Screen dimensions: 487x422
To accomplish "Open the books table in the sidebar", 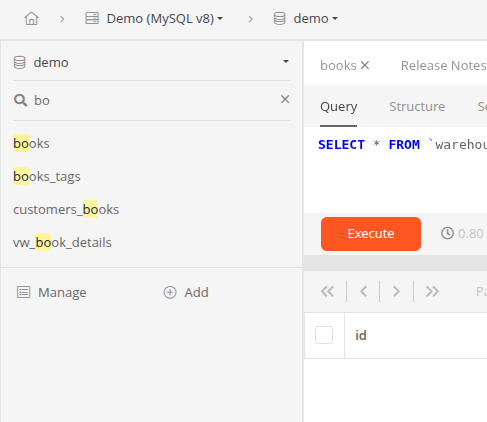I will click(x=31, y=143).
